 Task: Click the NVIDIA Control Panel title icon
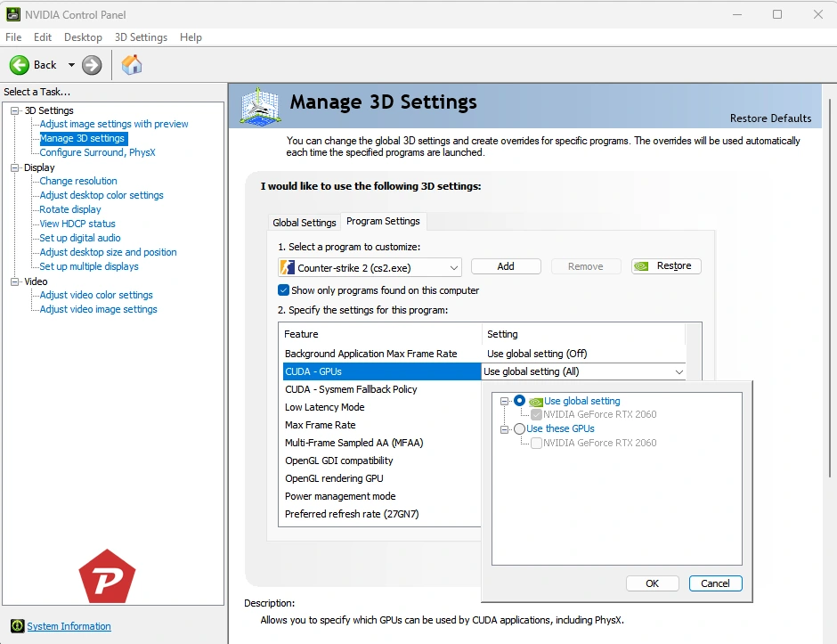coord(12,14)
